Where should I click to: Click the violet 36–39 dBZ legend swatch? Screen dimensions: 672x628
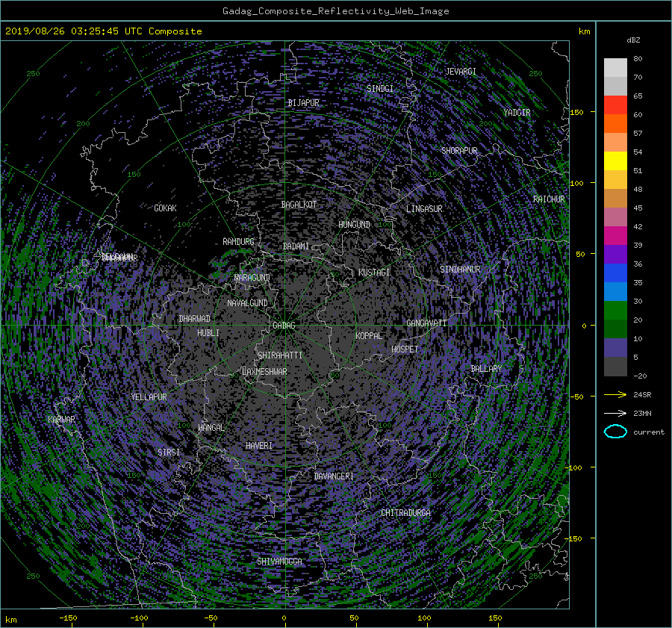point(615,254)
